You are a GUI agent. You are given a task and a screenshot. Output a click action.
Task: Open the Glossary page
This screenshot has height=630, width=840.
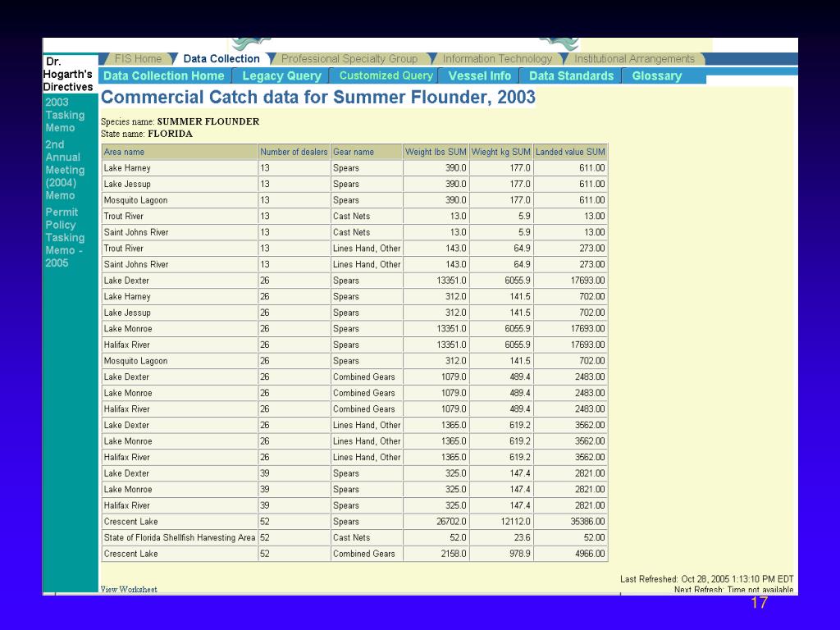pos(657,76)
